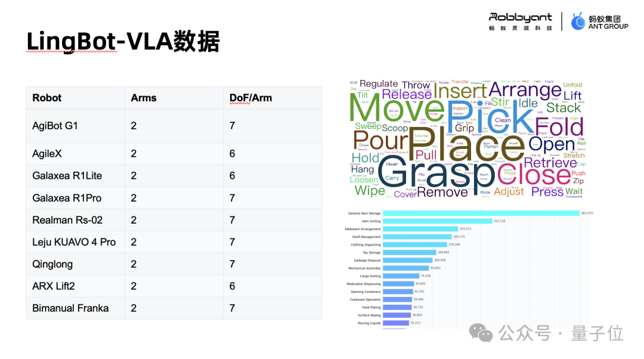Select the slide title LingBot-VLA数据
Image resolution: width=644 pixels, height=359 pixels.
[123, 42]
